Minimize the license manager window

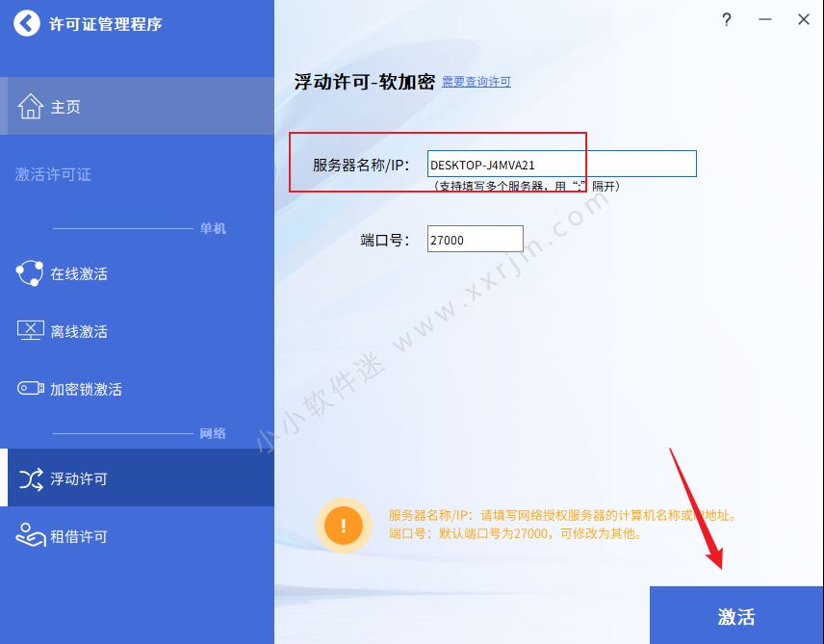[x=764, y=20]
